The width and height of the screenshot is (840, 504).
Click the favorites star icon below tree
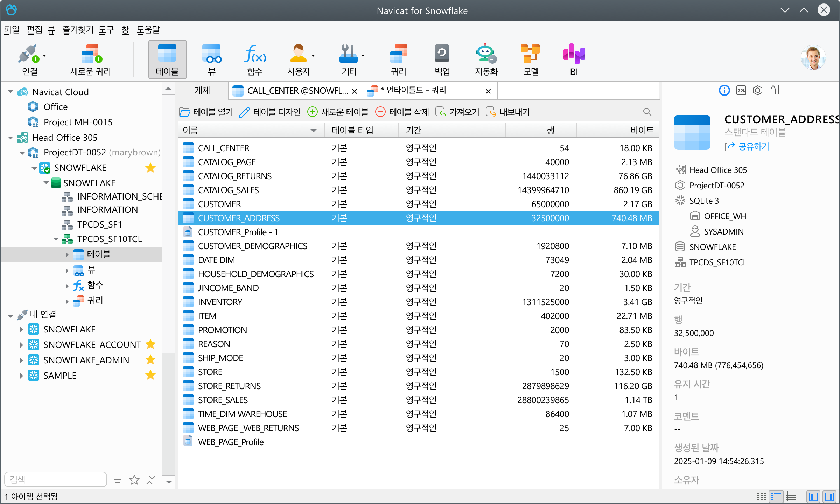[x=134, y=480]
